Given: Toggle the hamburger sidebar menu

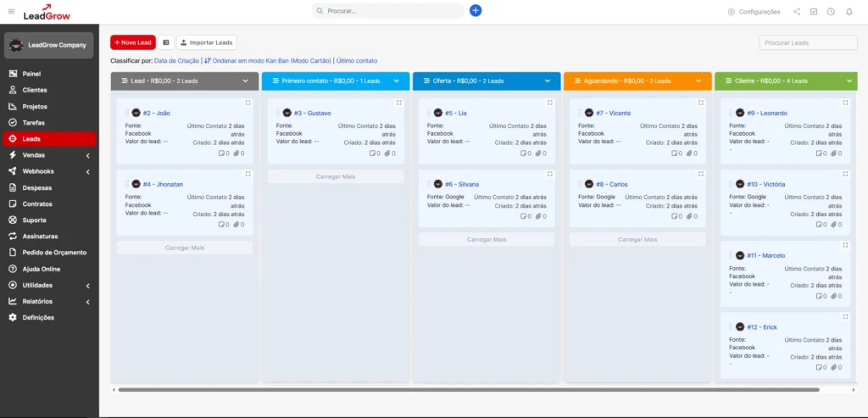Looking at the screenshot, I should click(x=11, y=11).
